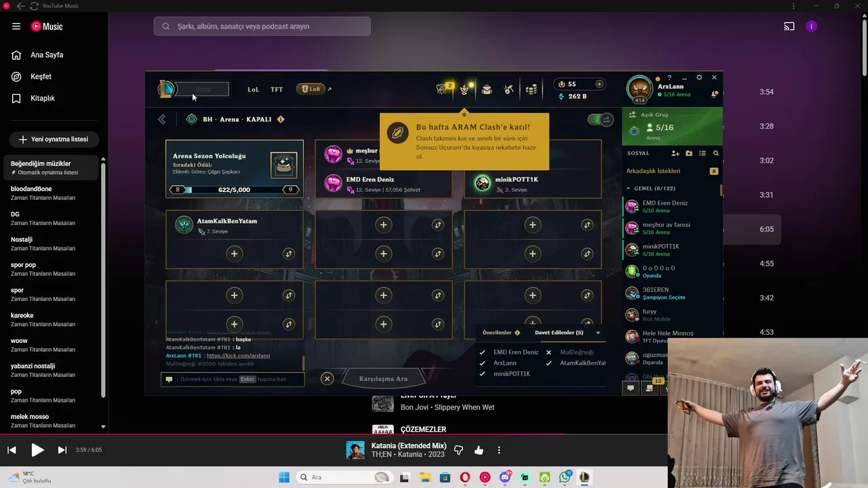Collapse the Davet Edilenler dropdown arrow

(598, 333)
